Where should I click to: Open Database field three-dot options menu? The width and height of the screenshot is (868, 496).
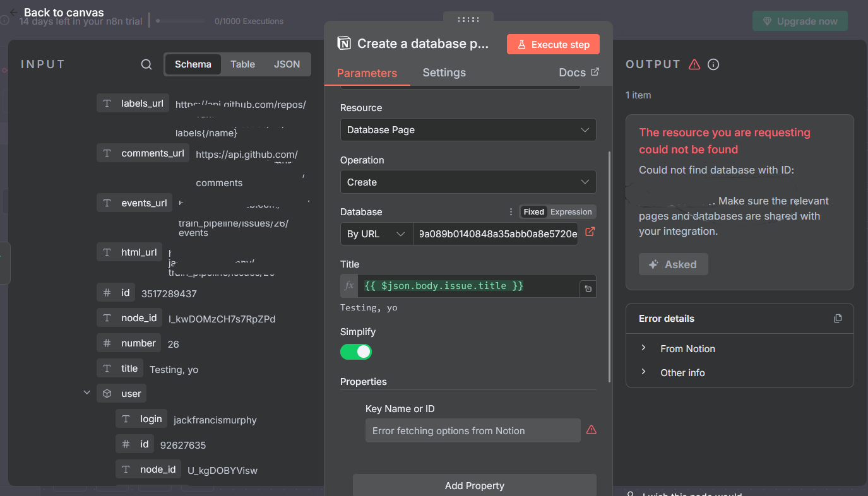coord(511,212)
